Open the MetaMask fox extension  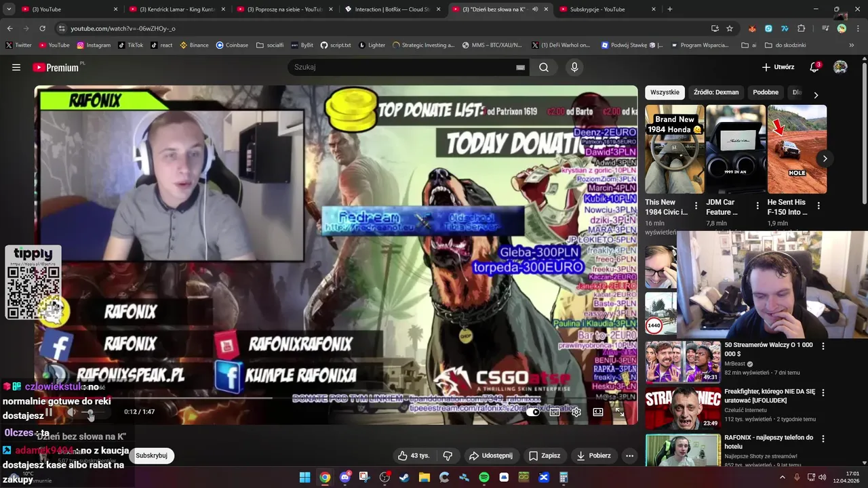click(752, 28)
